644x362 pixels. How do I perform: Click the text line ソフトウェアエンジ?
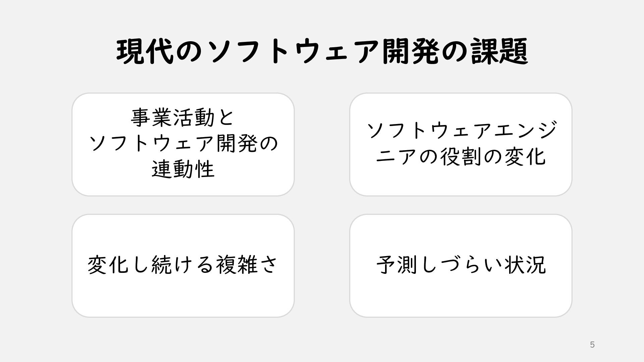click(462, 130)
